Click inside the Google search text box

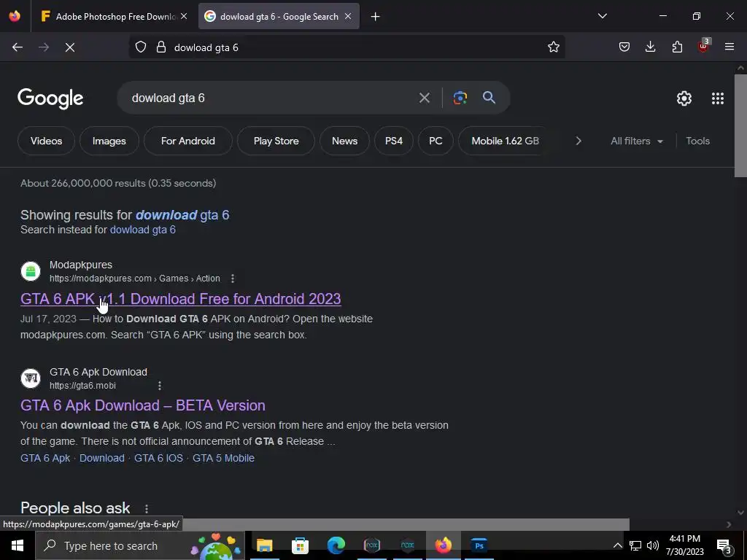click(x=271, y=98)
